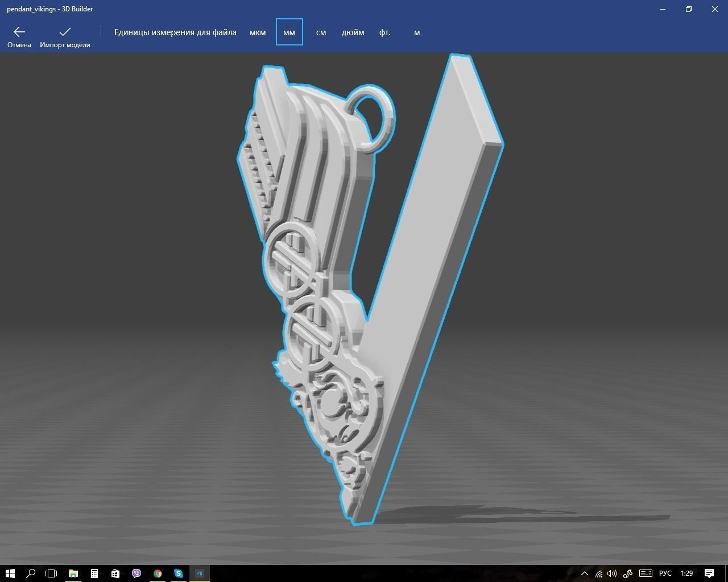Open Action Center notifications
Screen dimensions: 728x582
tap(709, 573)
